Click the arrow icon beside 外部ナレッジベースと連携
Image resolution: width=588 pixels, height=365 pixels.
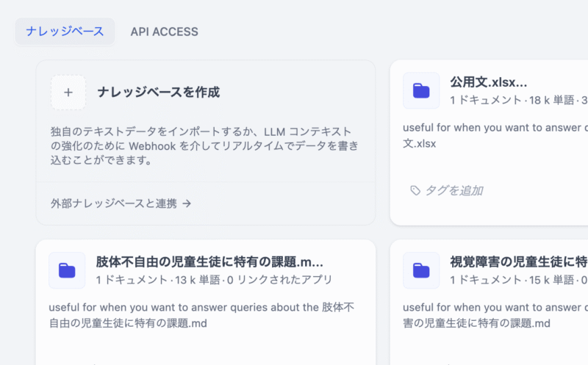187,203
